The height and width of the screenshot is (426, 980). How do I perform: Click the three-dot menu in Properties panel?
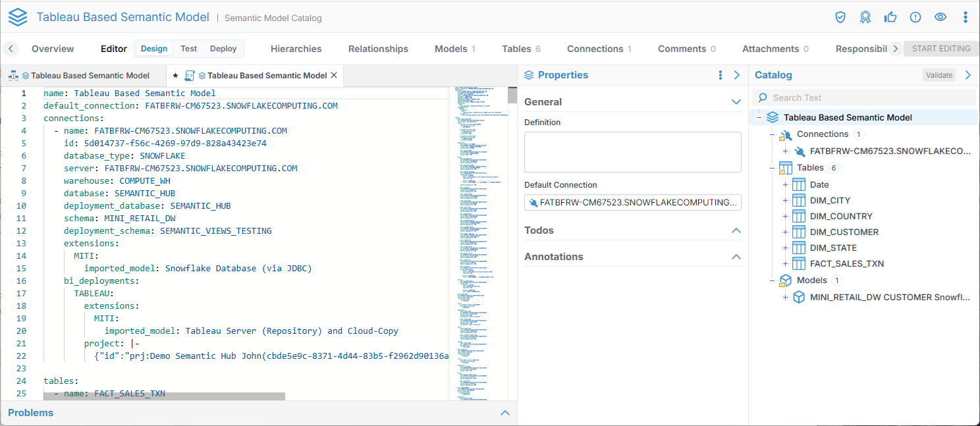tap(721, 75)
